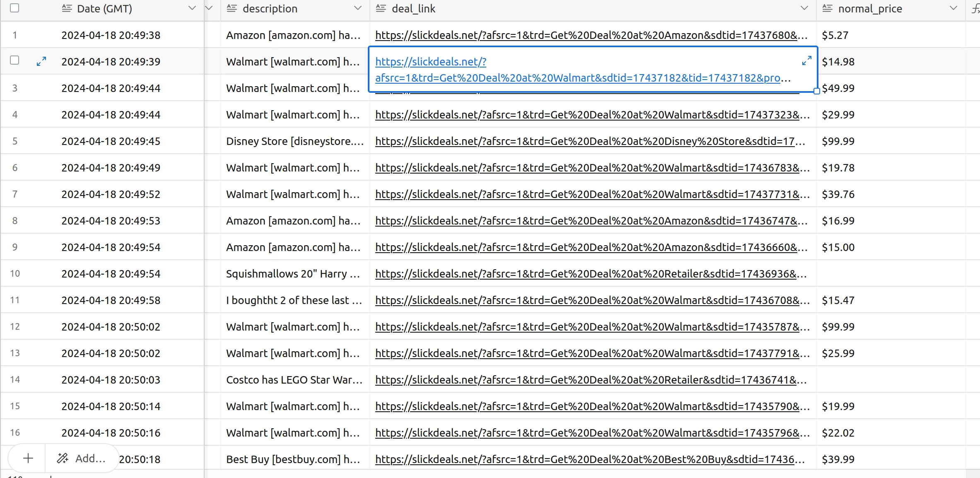Click the deal_link column text-type icon

tap(381, 8)
